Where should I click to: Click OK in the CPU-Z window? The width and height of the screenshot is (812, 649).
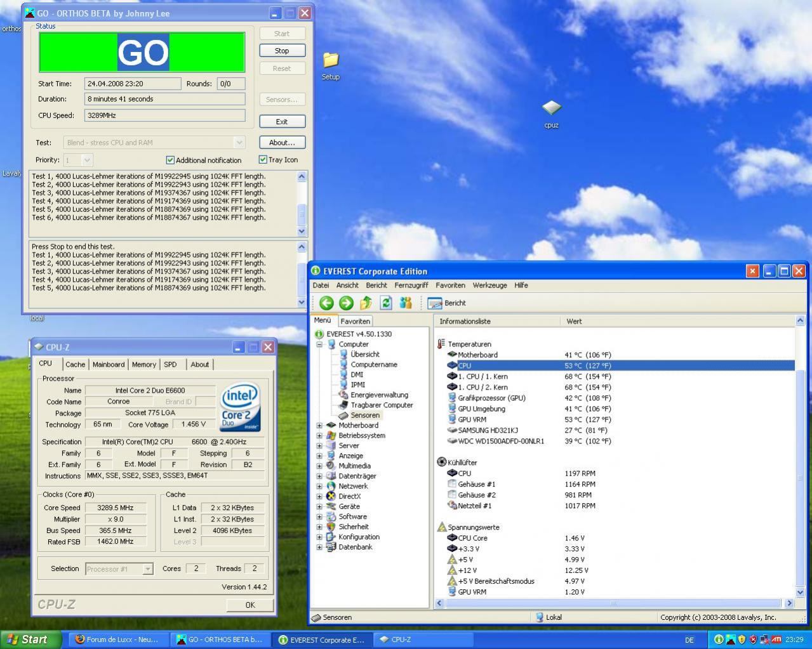(x=250, y=605)
